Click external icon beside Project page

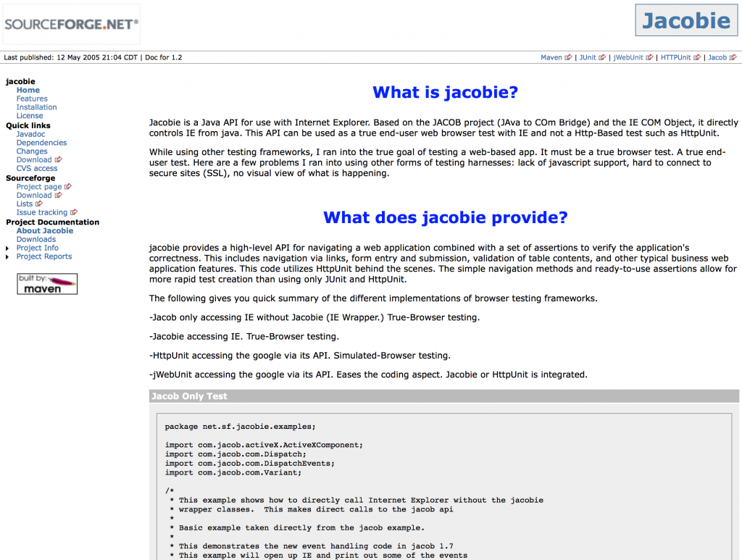68,186
